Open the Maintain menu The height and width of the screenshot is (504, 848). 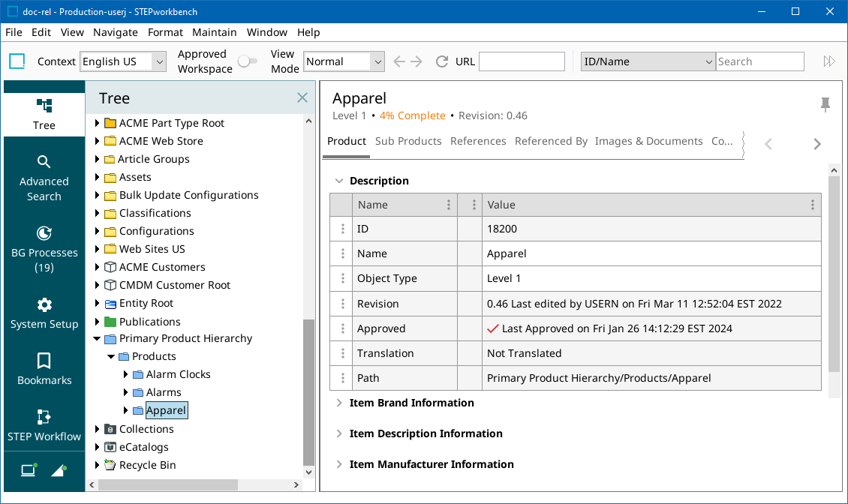pyautogui.click(x=214, y=32)
